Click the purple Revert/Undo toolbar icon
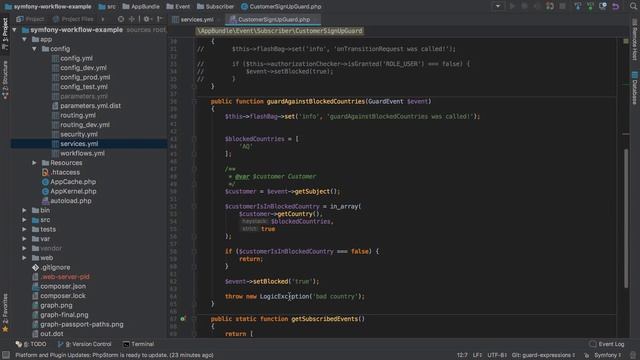The height and width of the screenshot is (360, 640). click(616, 6)
